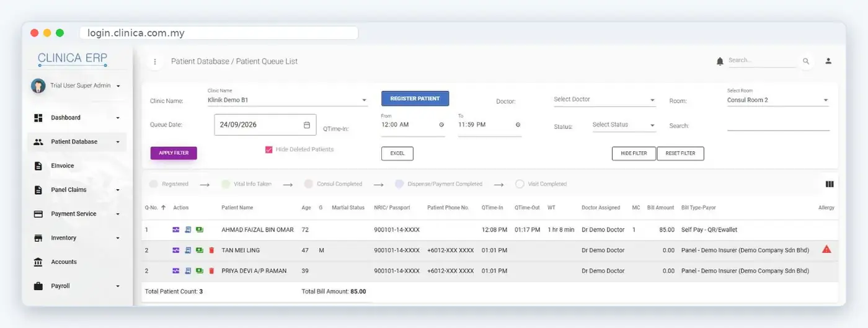The height and width of the screenshot is (328, 868).
Task: Select the Vital Info Taken status circle
Action: point(224,184)
